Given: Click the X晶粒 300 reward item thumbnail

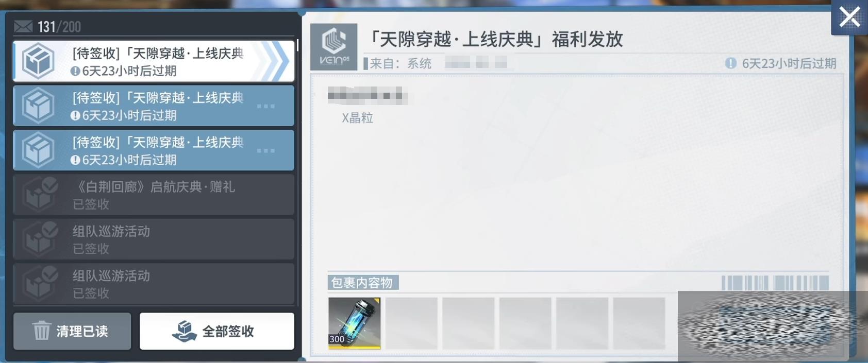Looking at the screenshot, I should click(355, 323).
